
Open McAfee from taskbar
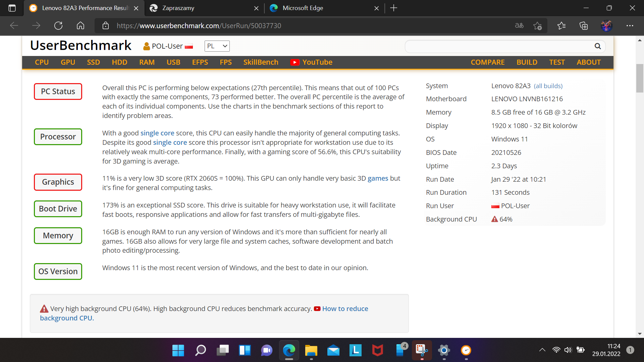click(377, 351)
